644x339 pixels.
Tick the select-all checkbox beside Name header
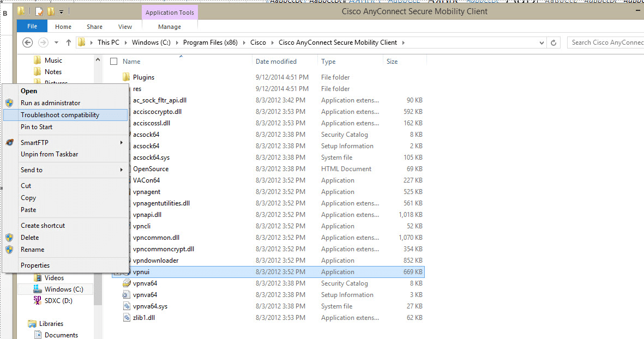[x=114, y=62]
